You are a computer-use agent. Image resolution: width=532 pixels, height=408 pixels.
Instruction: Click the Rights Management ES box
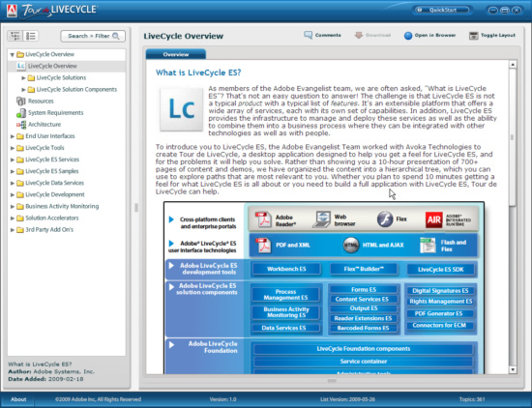[x=440, y=302]
